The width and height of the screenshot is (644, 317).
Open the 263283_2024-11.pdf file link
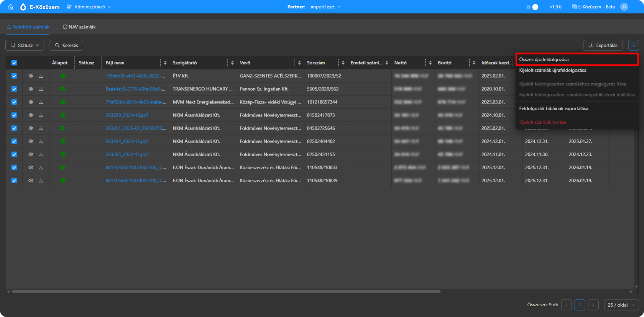click(x=127, y=154)
